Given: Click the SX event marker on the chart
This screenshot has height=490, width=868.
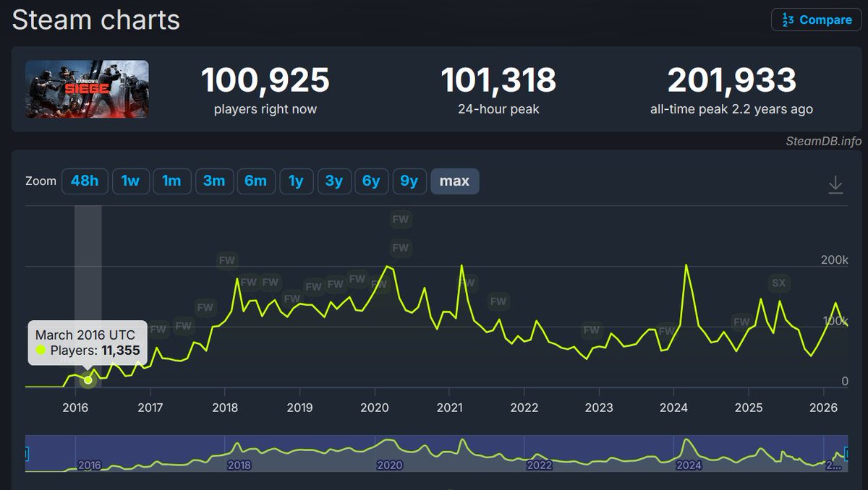Looking at the screenshot, I should pos(778,283).
